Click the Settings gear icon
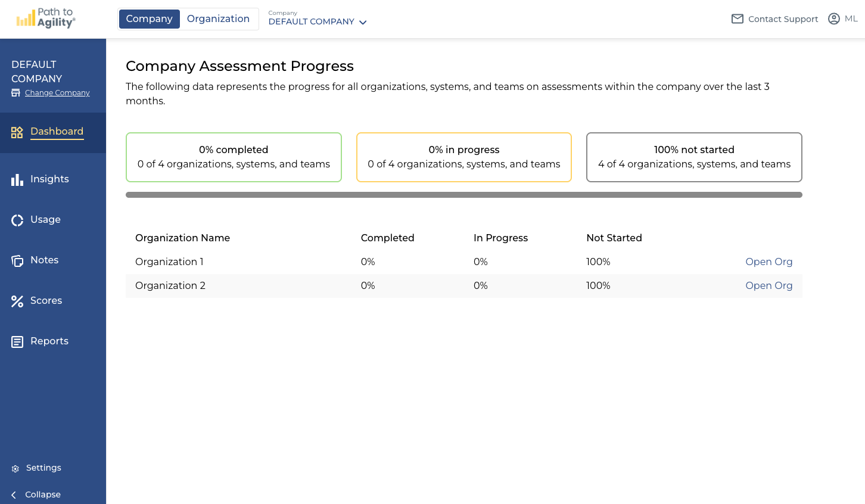This screenshot has height=504, width=865. (15, 469)
